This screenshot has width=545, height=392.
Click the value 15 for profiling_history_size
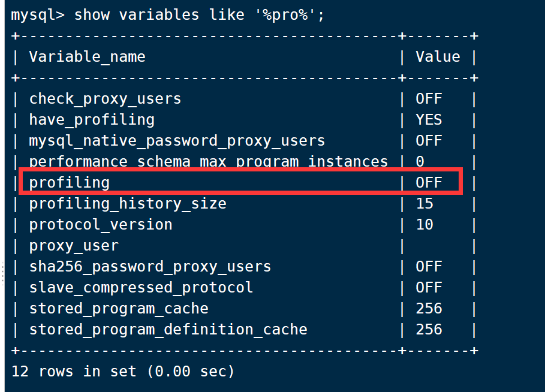424,204
